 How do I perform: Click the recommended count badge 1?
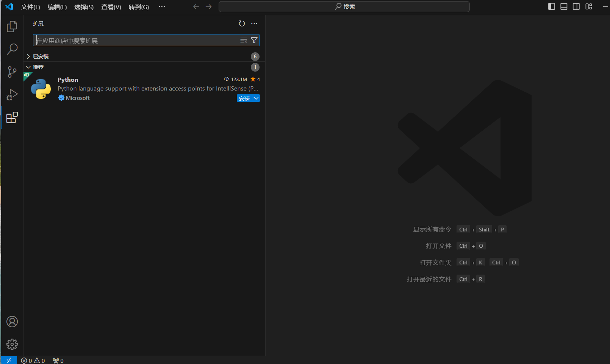point(255,67)
